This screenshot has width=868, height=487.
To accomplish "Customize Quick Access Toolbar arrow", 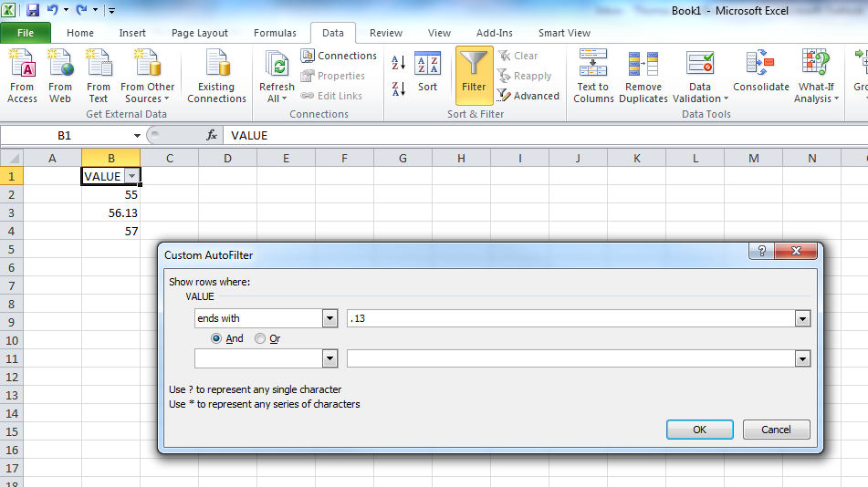I will 111,10.
